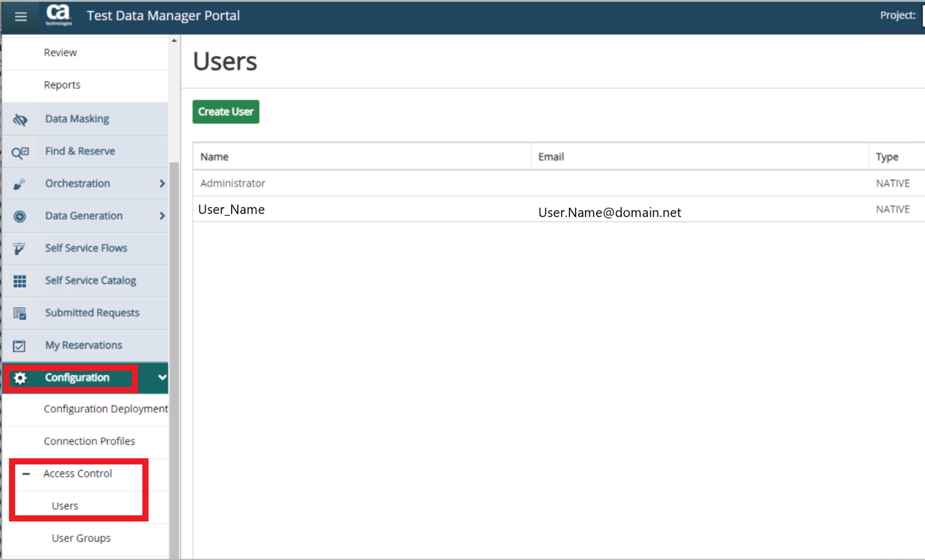Click the My Reservations calendar icon
Image resolution: width=925 pixels, height=560 pixels.
point(19,346)
